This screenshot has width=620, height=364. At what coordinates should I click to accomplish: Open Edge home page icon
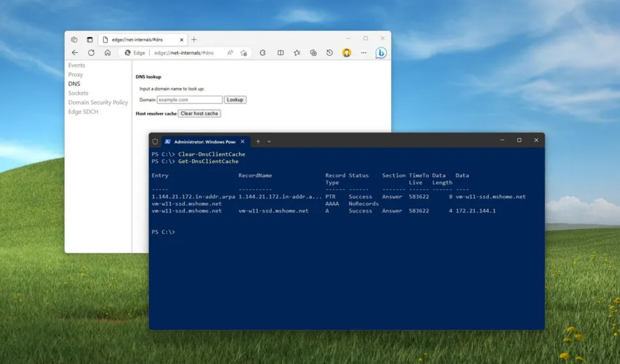pyautogui.click(x=108, y=53)
